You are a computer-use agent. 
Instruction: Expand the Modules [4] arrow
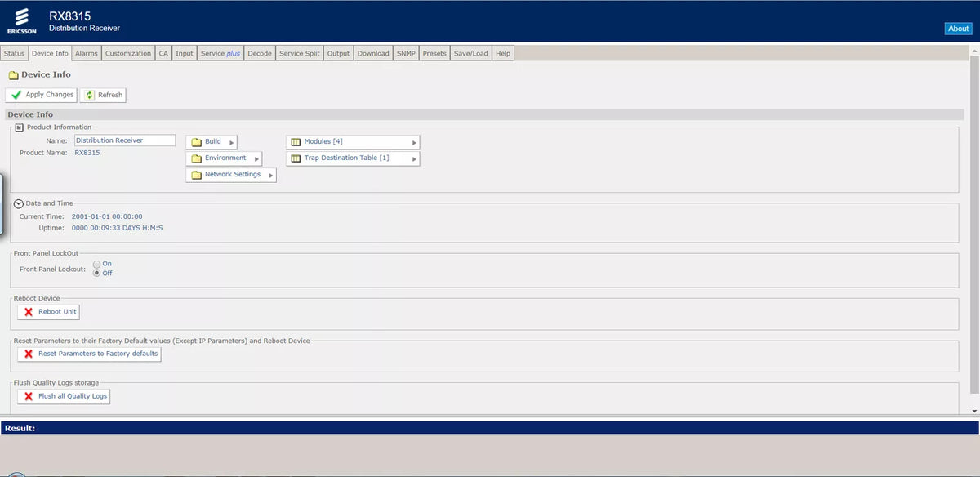(414, 143)
